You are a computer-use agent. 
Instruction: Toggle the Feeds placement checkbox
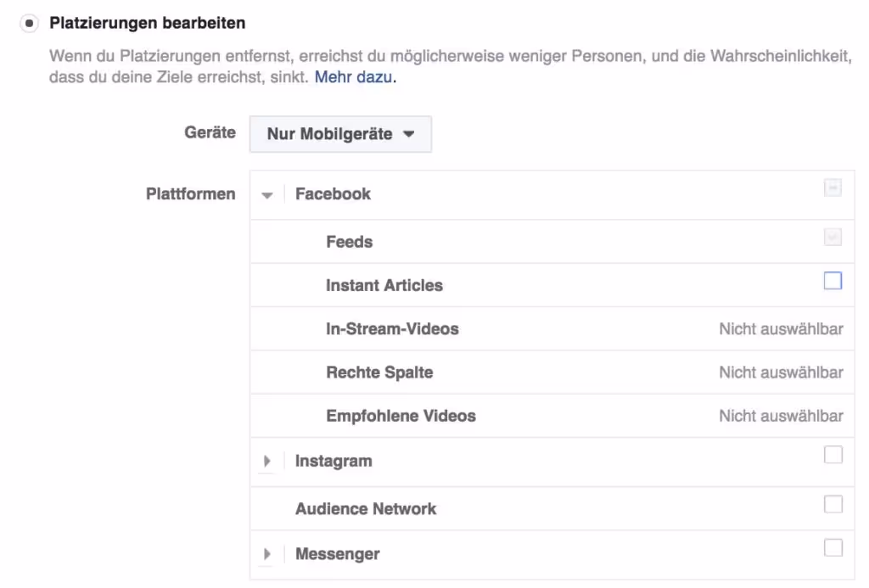click(x=833, y=238)
